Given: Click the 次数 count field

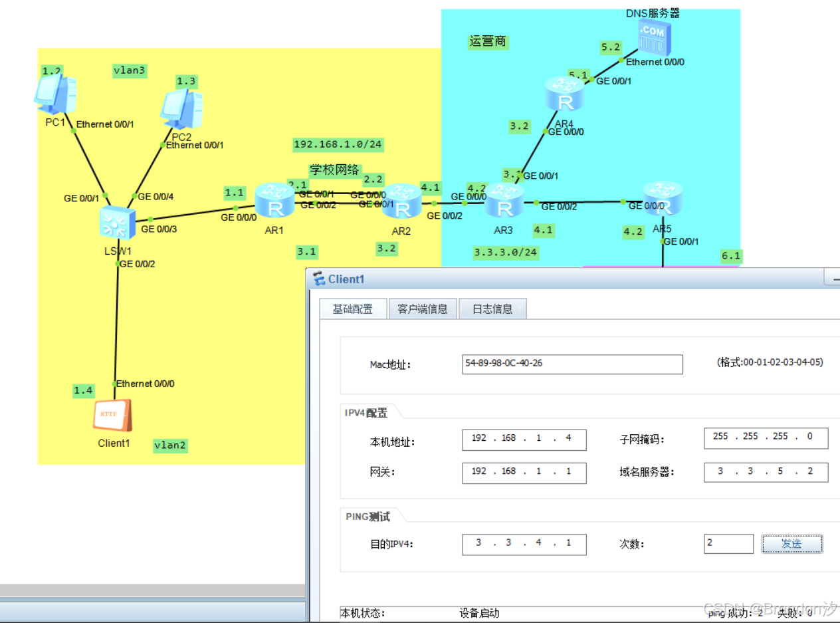Looking at the screenshot, I should point(729,543).
